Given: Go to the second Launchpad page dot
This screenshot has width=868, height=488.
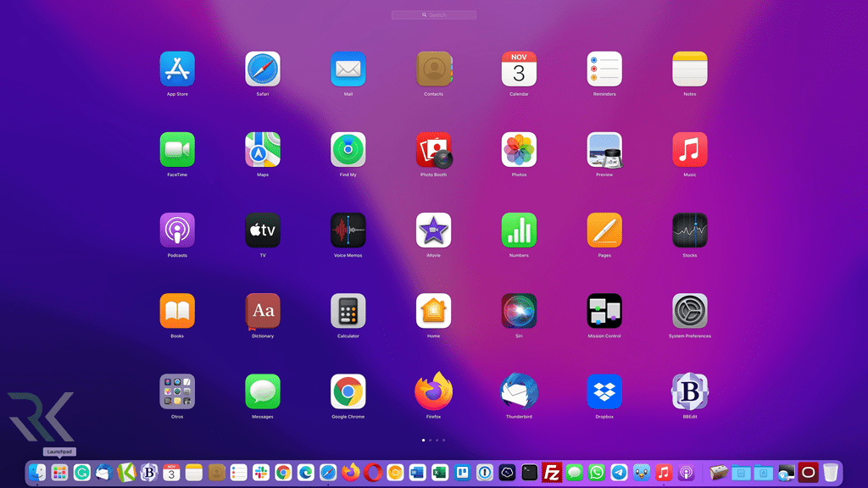Looking at the screenshot, I should (x=430, y=441).
